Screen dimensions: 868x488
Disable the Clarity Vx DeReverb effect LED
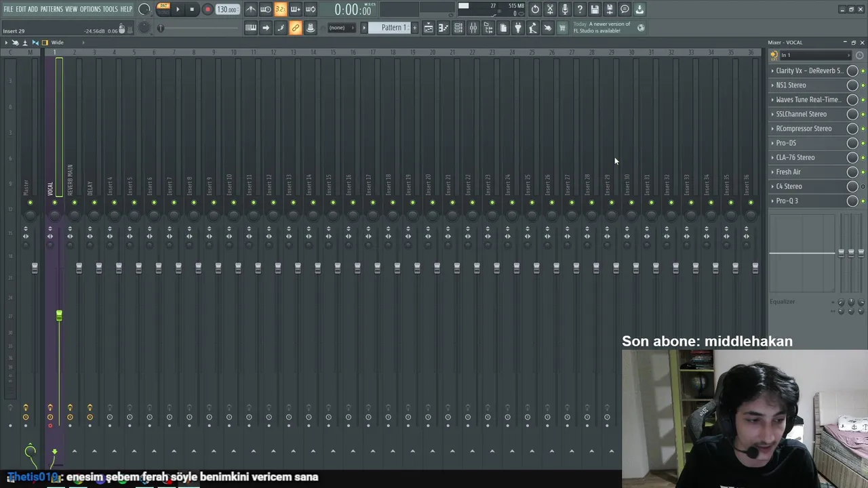(x=863, y=71)
